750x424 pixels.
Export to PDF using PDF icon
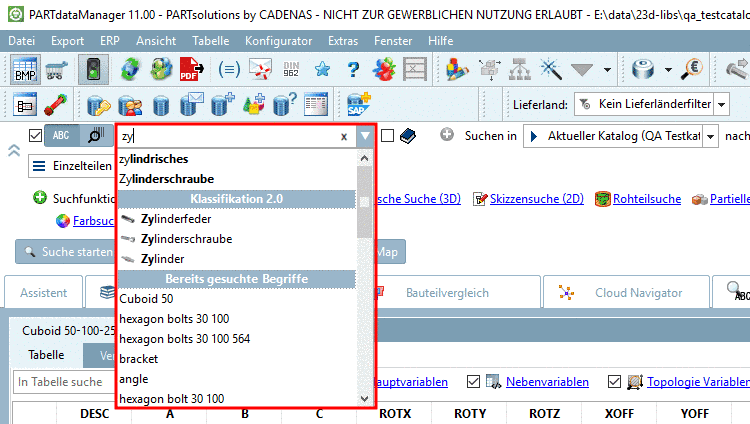click(191, 70)
